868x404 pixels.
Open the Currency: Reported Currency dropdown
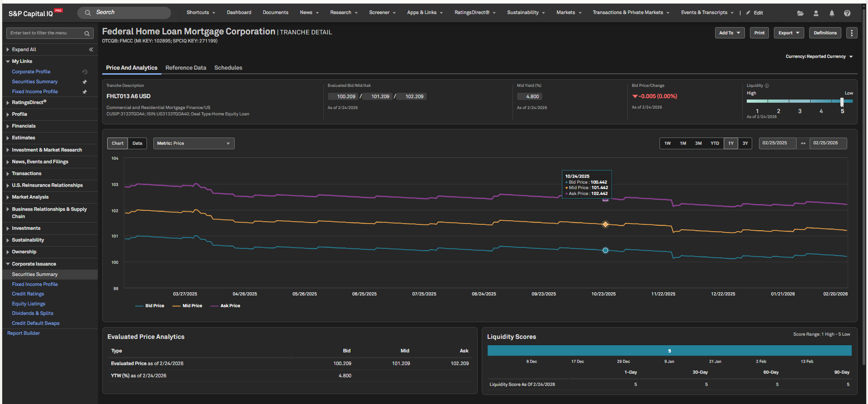(819, 57)
